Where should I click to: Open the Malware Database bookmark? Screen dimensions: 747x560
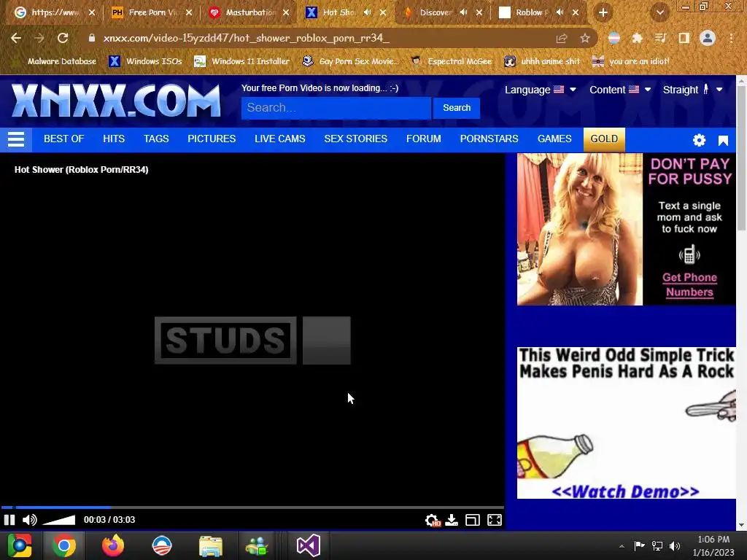55,61
